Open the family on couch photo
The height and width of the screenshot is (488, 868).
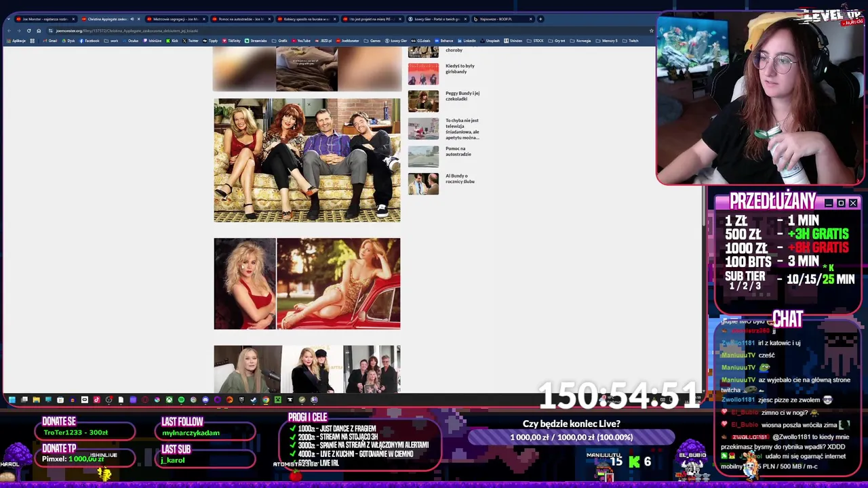click(x=307, y=160)
